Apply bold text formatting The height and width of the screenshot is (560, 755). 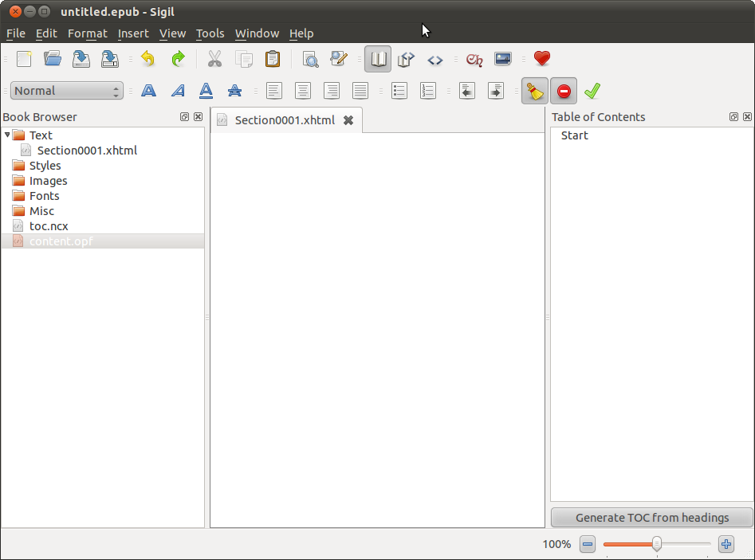(148, 91)
